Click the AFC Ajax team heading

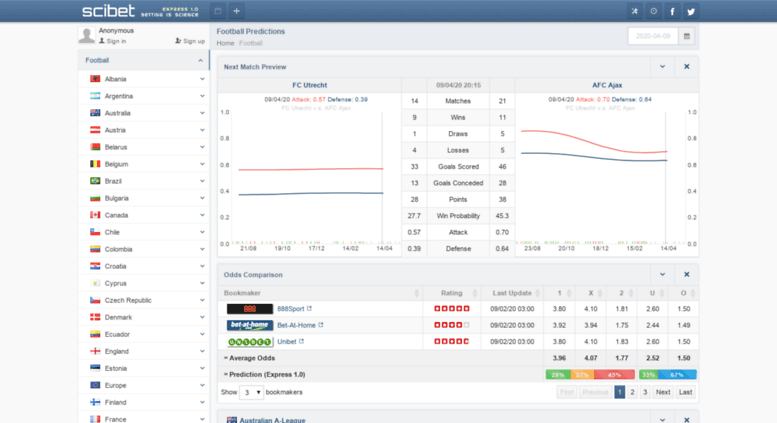pyautogui.click(x=607, y=85)
